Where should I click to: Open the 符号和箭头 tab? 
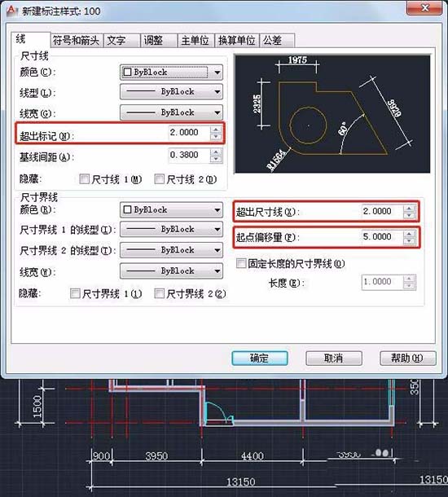click(x=76, y=41)
